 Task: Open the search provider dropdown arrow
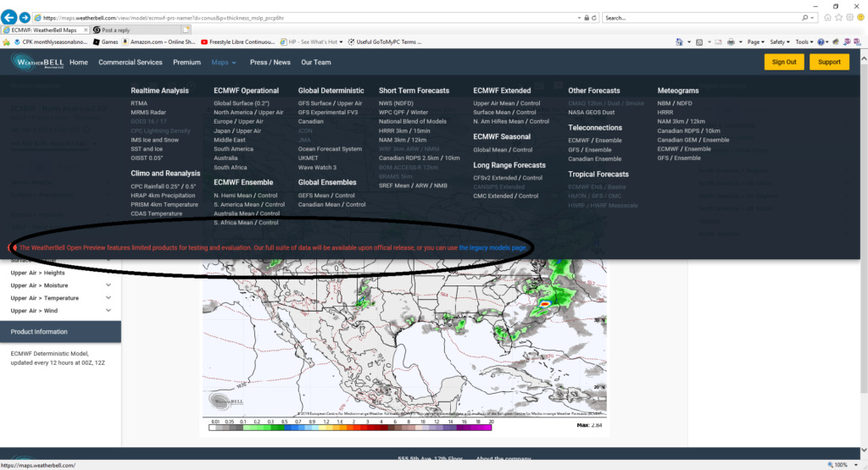pos(812,18)
